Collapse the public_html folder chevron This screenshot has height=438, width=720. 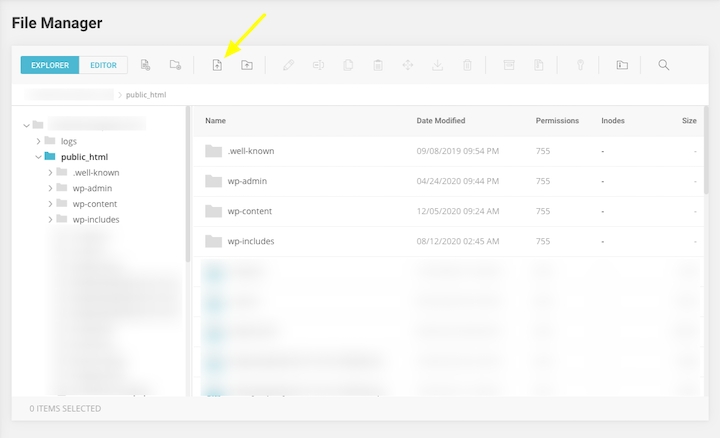pyautogui.click(x=39, y=157)
